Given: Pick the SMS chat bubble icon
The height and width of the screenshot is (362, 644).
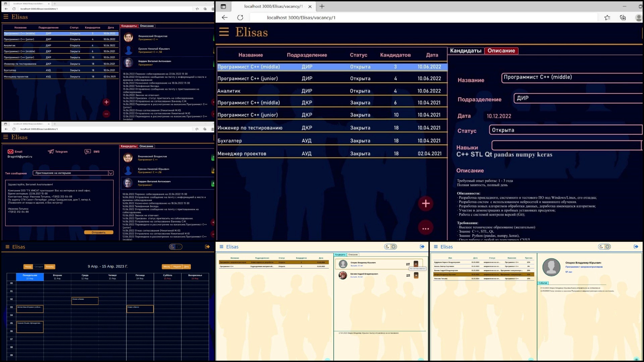Looking at the screenshot, I should (x=88, y=152).
